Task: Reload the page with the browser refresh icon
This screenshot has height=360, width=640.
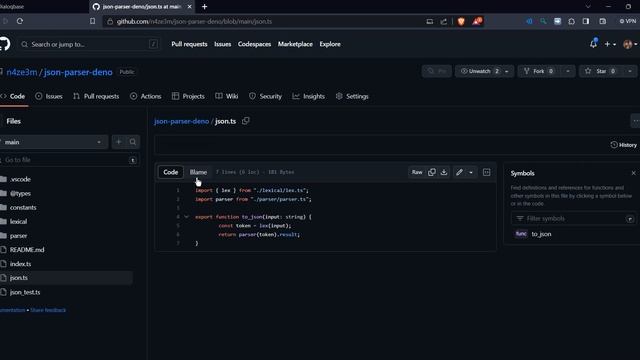Action: (20, 21)
